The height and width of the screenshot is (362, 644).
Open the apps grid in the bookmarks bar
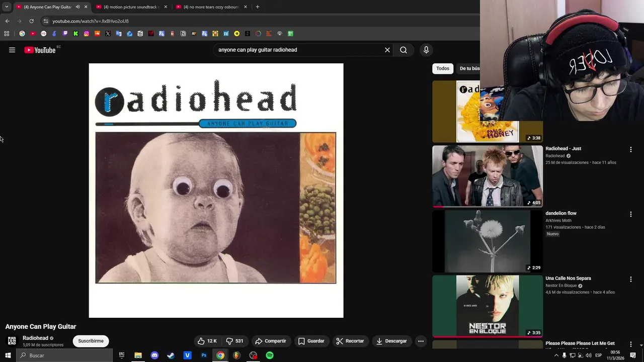click(7, 34)
